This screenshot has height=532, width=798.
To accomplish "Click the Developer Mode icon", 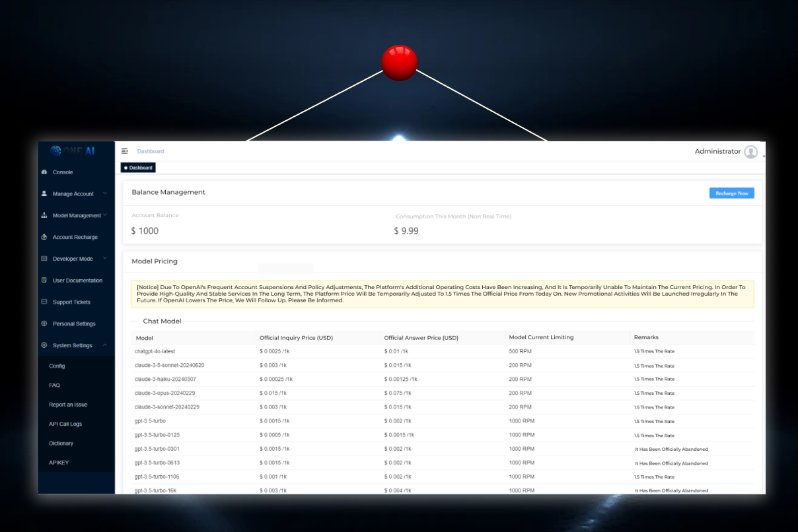I will (x=44, y=259).
